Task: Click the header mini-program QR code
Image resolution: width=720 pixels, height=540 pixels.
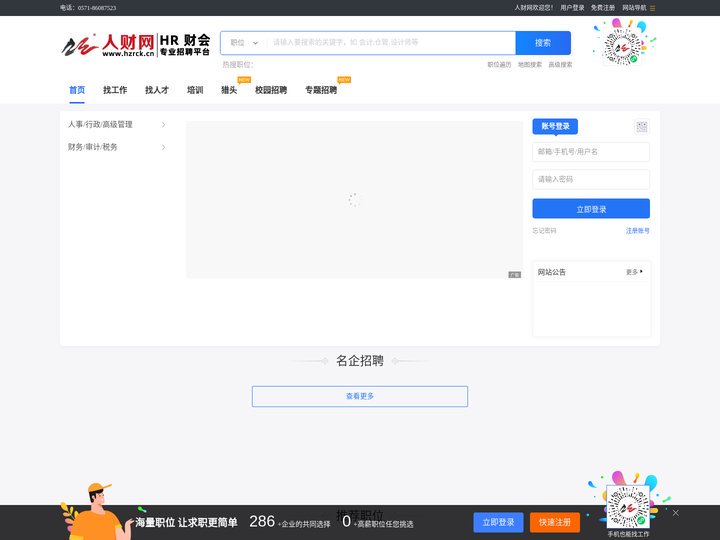Action: [x=623, y=46]
